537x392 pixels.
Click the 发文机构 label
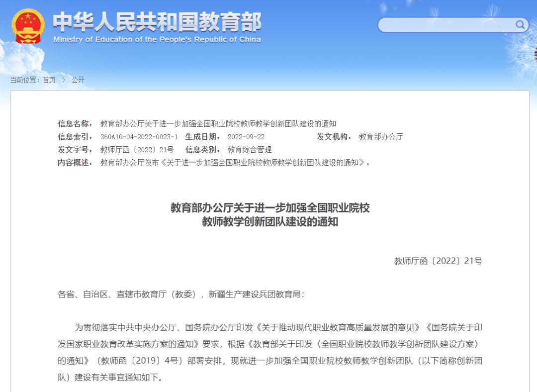(x=334, y=137)
